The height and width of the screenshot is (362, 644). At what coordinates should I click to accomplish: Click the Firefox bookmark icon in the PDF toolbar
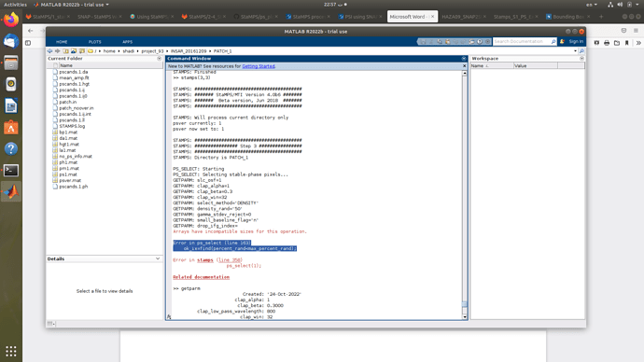pos(627,43)
